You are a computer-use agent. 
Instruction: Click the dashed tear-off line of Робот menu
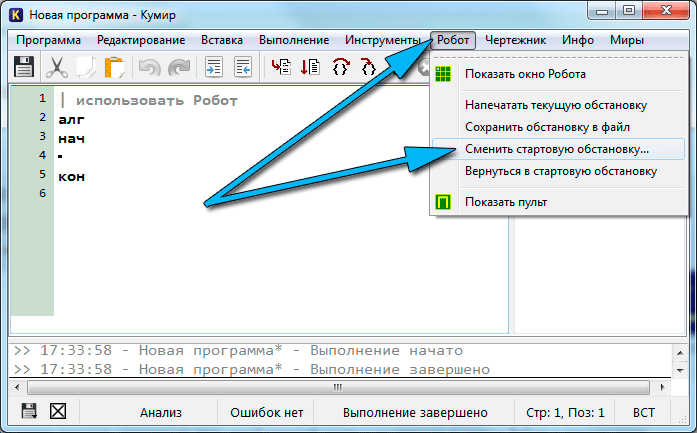pyautogui.click(x=558, y=57)
